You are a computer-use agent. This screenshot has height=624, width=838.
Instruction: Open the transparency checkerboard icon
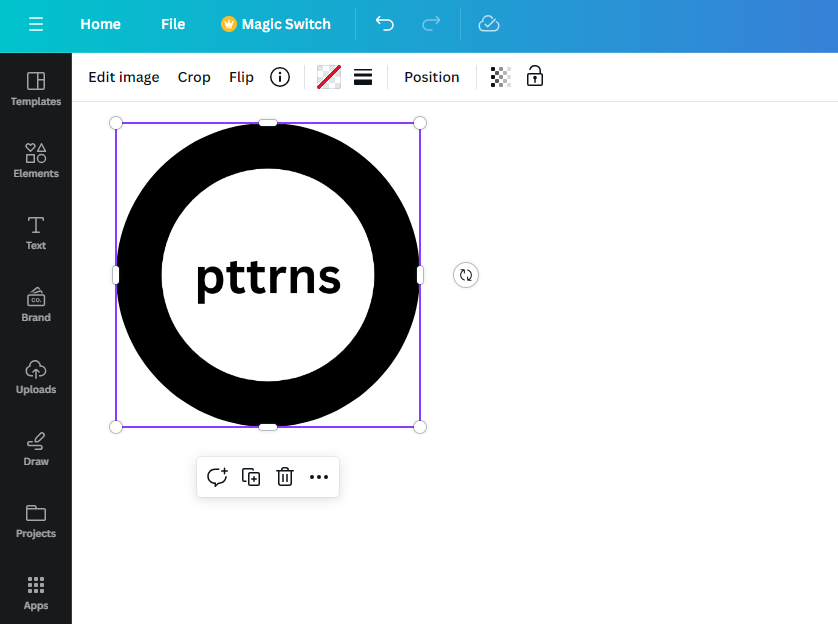pyautogui.click(x=501, y=77)
